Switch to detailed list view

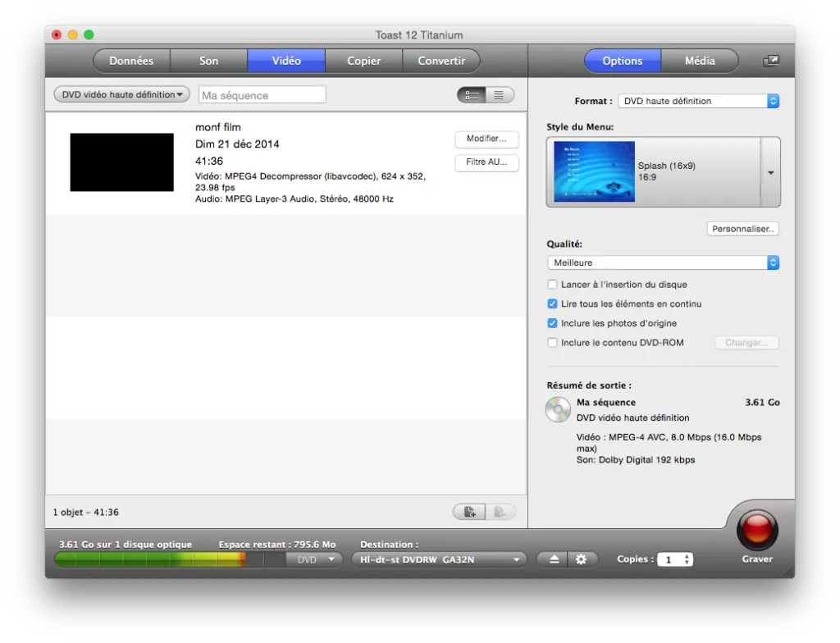click(472, 94)
